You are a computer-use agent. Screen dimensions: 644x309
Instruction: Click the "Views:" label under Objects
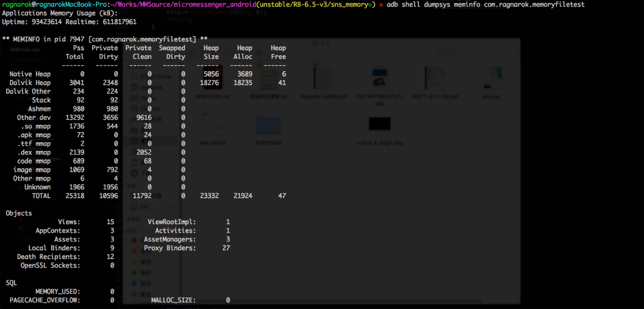click(x=69, y=222)
